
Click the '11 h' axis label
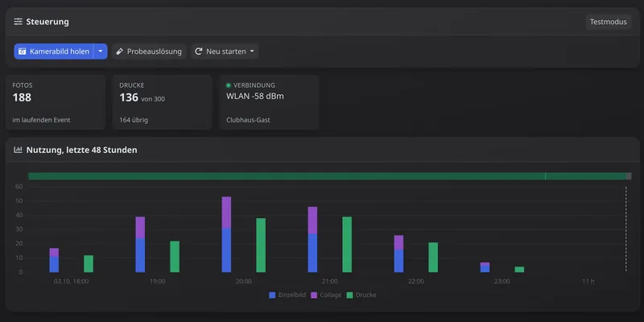pyautogui.click(x=588, y=282)
